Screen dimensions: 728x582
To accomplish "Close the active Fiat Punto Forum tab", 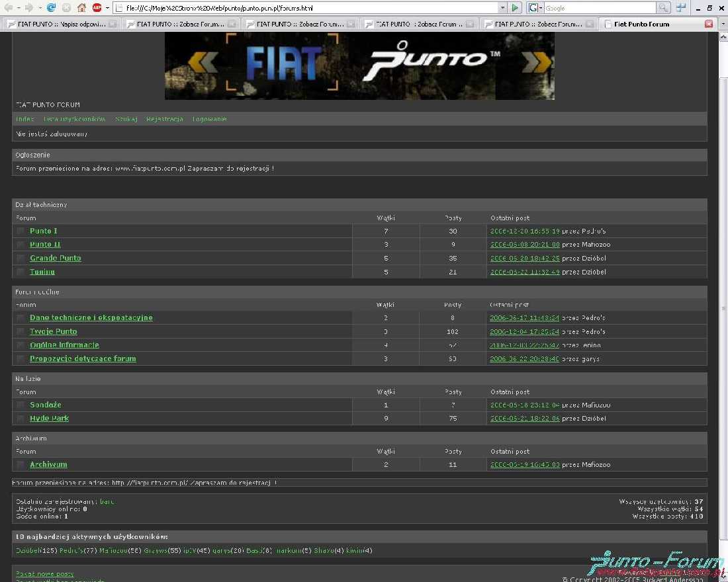I will point(709,24).
